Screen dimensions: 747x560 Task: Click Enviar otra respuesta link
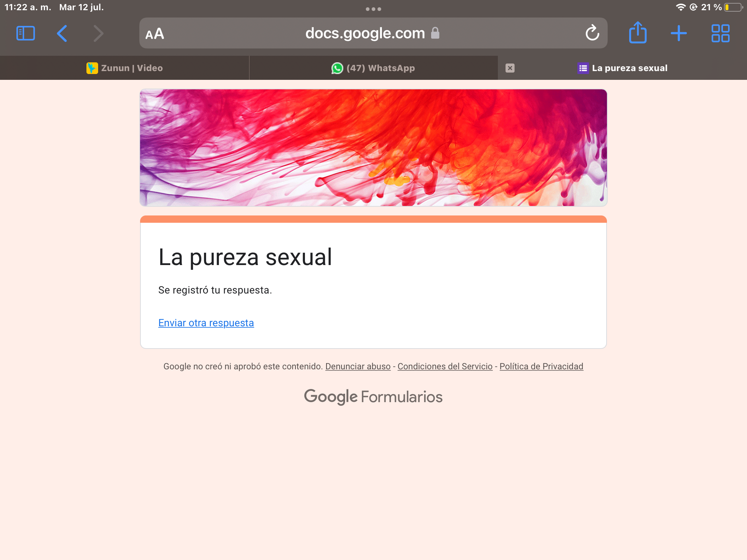point(206,323)
